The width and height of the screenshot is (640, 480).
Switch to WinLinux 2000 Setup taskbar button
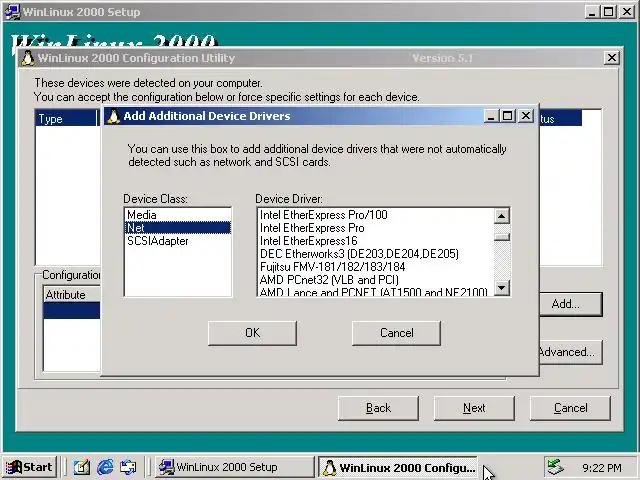click(x=234, y=467)
